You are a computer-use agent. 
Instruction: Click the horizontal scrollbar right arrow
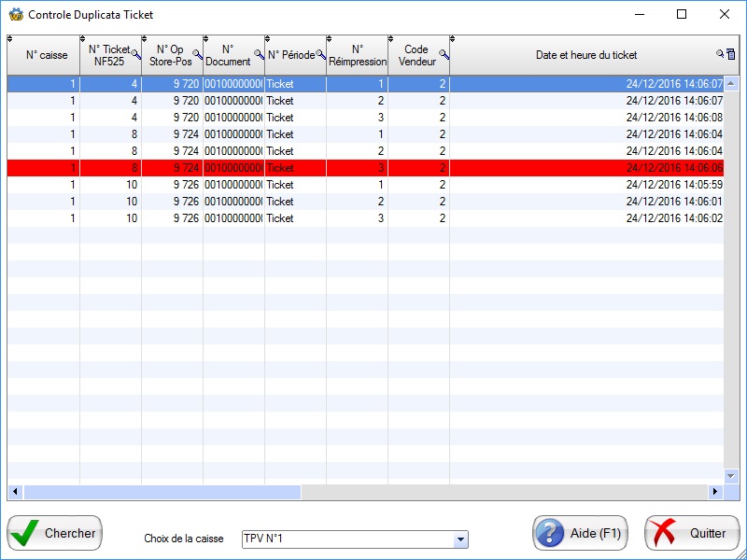[x=716, y=492]
